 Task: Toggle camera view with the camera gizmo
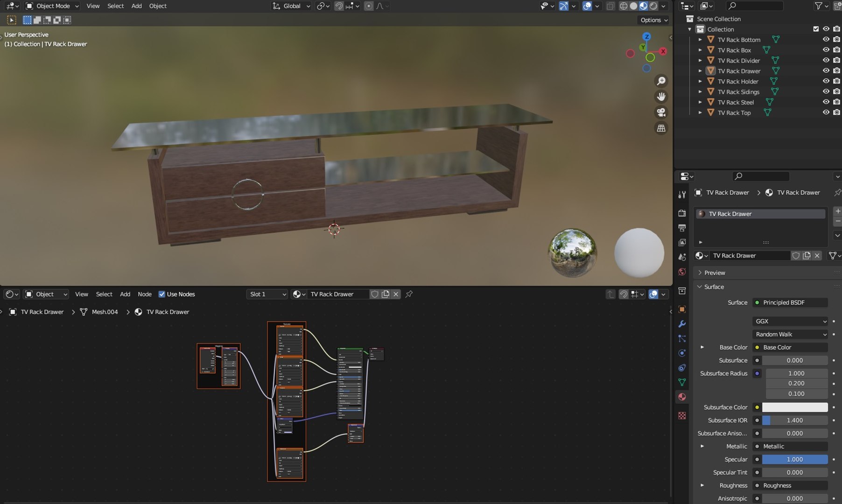click(x=661, y=112)
